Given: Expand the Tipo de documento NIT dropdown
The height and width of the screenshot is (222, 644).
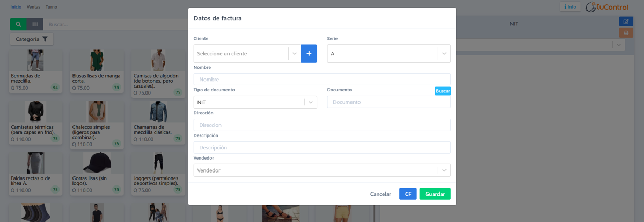Looking at the screenshot, I should point(255,102).
